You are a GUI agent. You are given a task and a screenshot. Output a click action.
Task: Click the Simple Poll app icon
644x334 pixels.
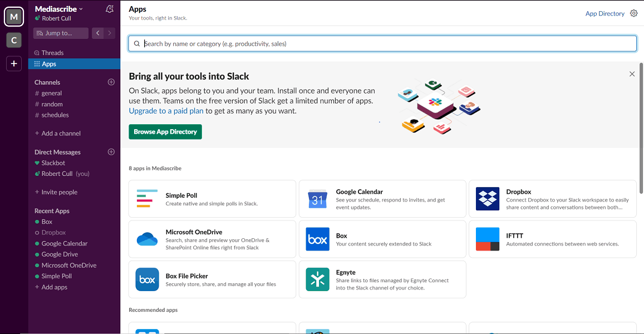click(x=147, y=198)
